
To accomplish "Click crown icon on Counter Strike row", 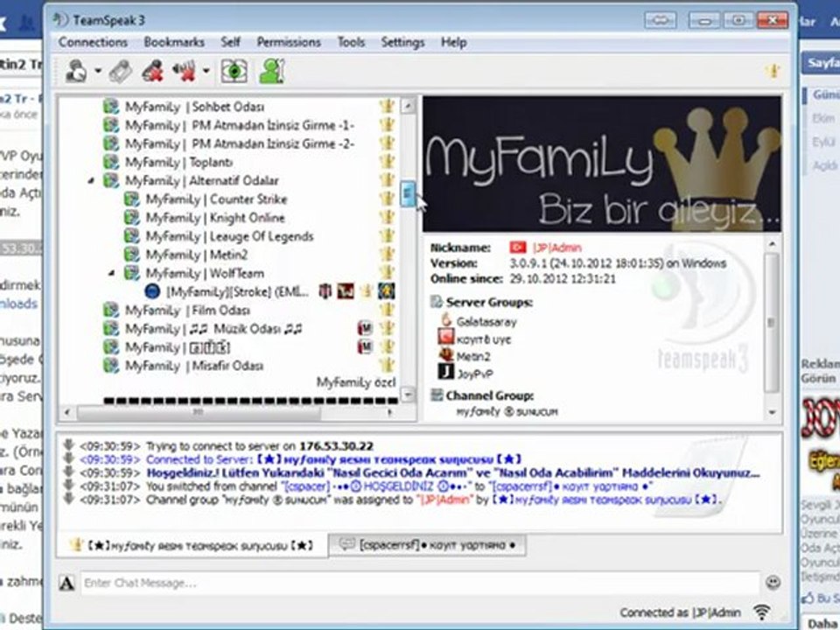I will (387, 199).
